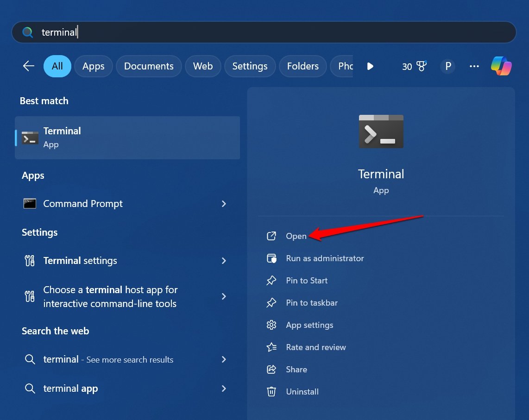Open the three-dots more options menu
This screenshot has width=529, height=420.
[x=474, y=66]
